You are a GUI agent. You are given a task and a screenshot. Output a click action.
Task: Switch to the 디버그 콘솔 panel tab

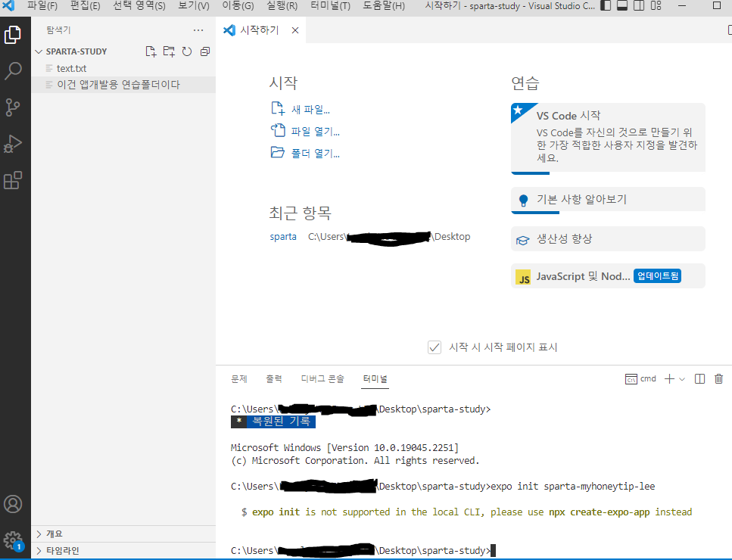(x=322, y=379)
